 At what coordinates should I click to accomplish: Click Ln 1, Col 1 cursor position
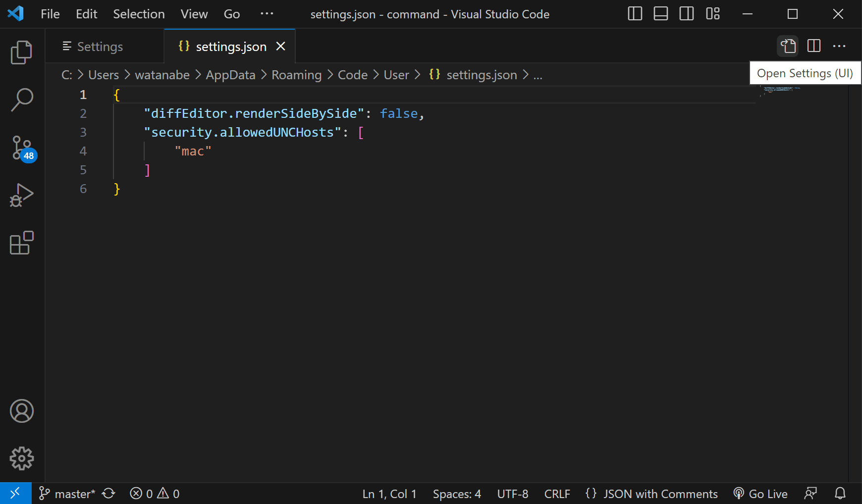point(389,494)
